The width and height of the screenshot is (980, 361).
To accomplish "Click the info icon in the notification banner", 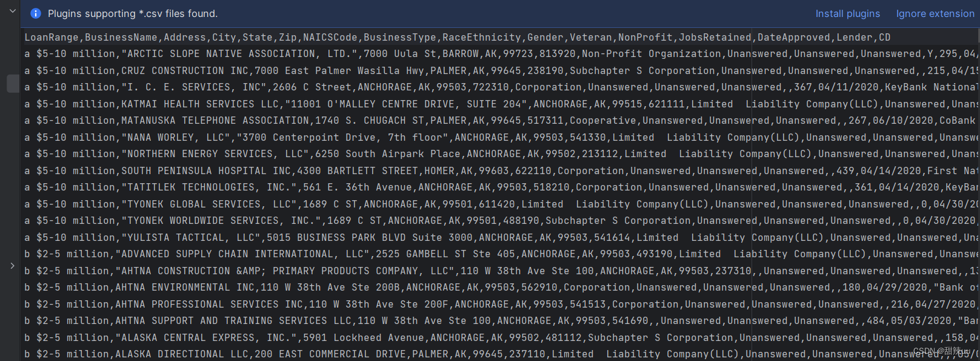I will point(36,13).
